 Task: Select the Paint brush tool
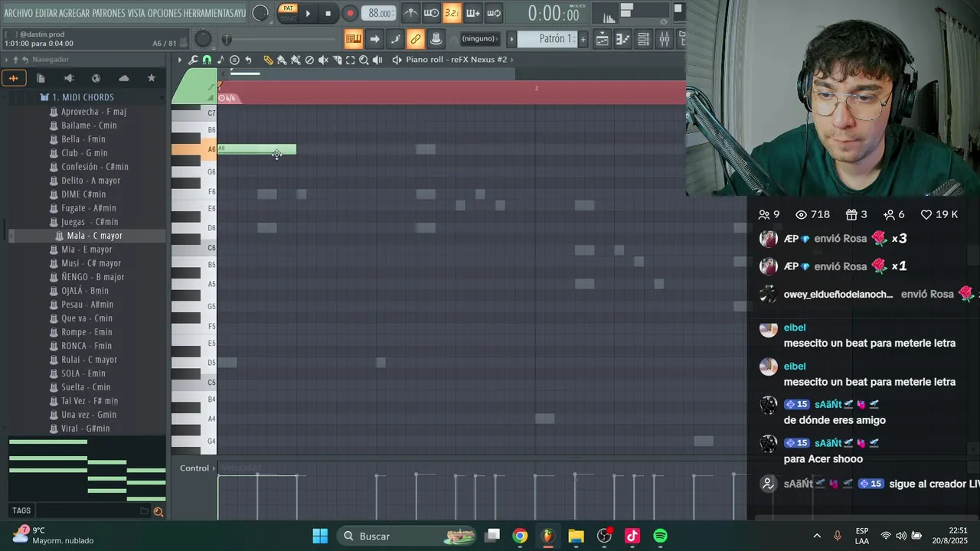click(282, 60)
